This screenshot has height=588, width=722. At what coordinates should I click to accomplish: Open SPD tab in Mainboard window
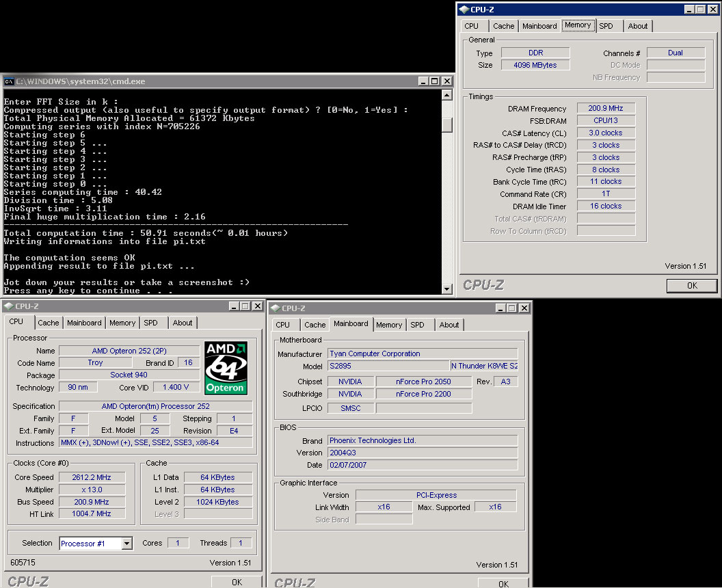click(x=417, y=325)
